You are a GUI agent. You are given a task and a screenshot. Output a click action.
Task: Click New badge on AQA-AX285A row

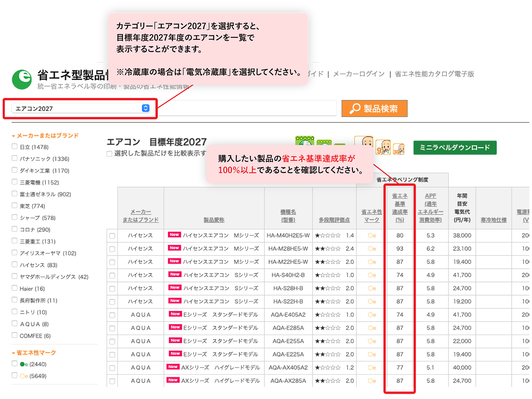[x=173, y=380]
